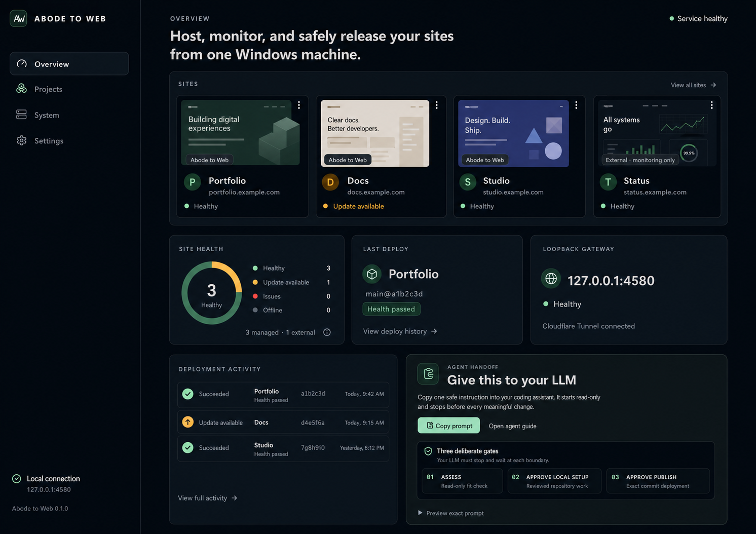Image resolution: width=756 pixels, height=534 pixels.
Task: Click the System server icon
Action: coord(21,115)
